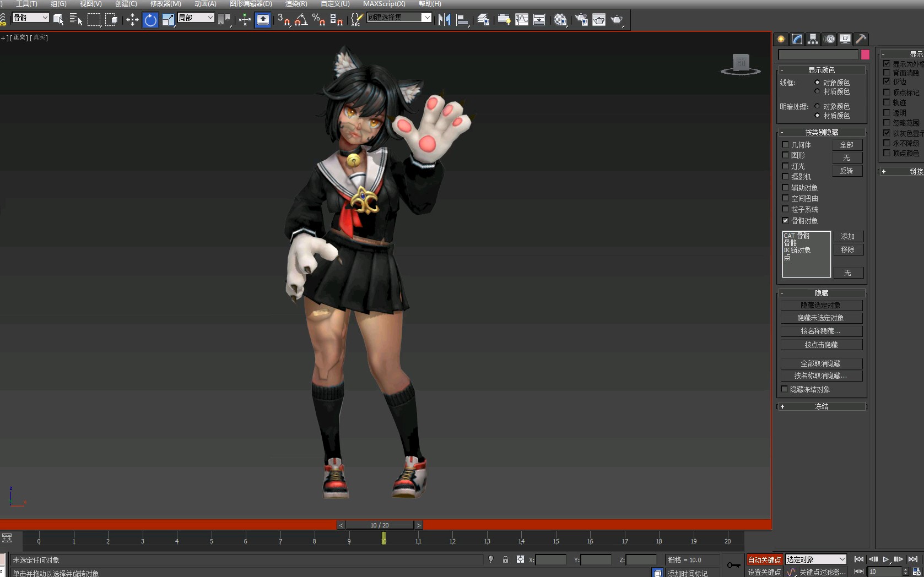
Task: Open the 骨骼 selection filter dropdown
Action: (x=30, y=18)
